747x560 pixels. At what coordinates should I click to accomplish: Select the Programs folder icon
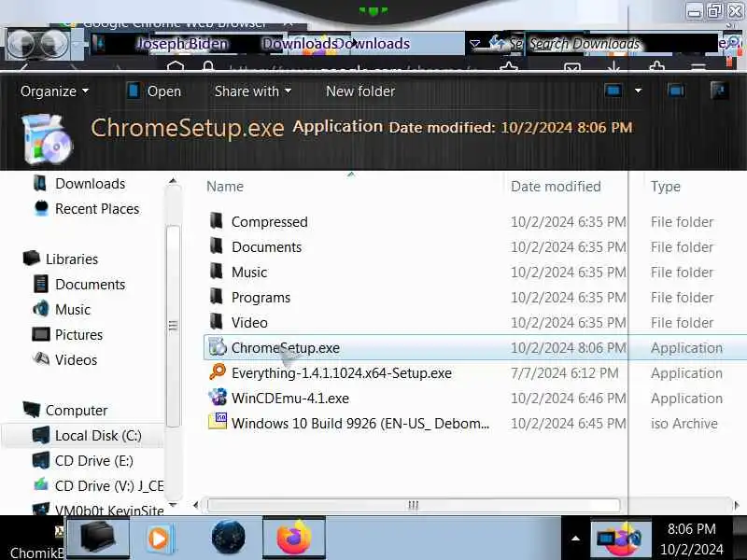[217, 296]
